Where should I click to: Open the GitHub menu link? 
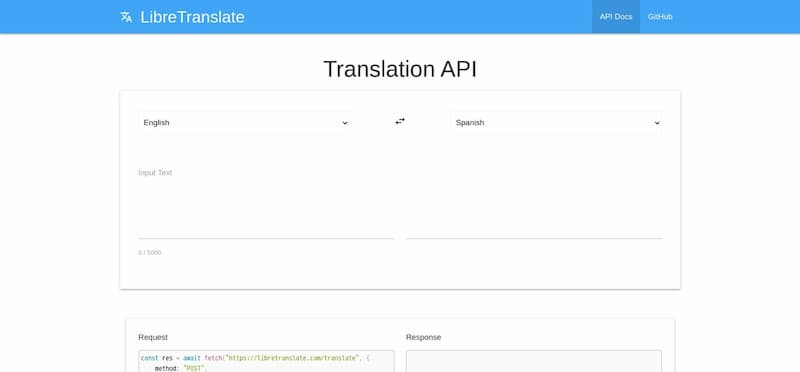click(x=660, y=17)
